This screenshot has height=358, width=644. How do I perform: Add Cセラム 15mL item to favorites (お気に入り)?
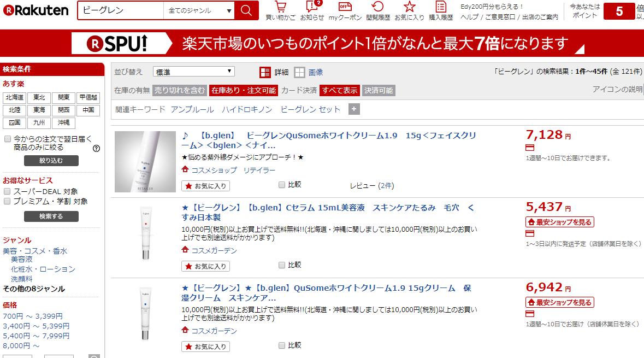[x=206, y=266]
